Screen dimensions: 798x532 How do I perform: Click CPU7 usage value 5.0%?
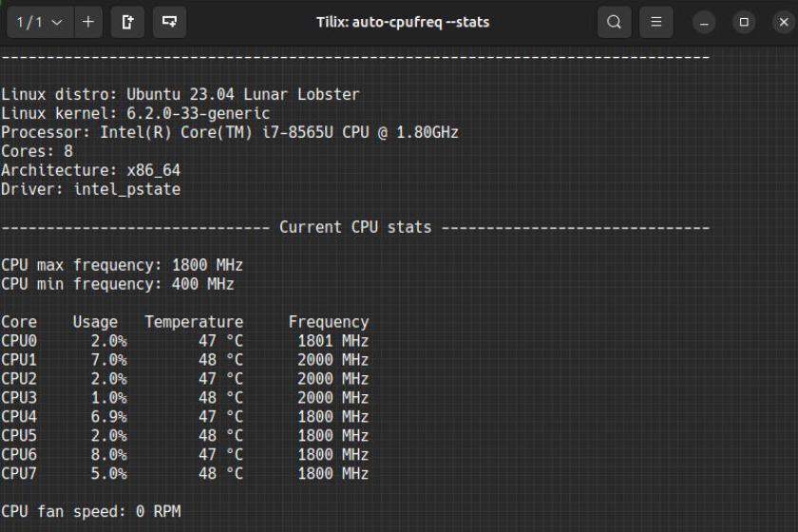coord(109,473)
